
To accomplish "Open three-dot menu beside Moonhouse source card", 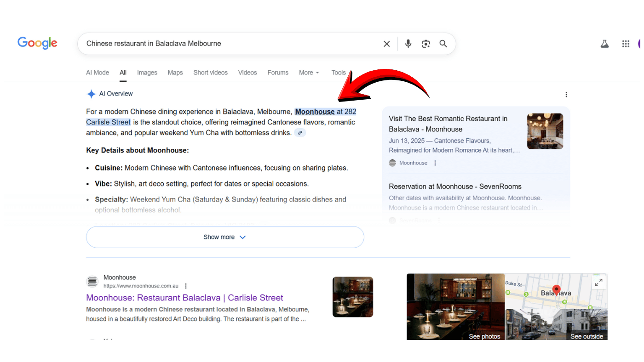I will 435,163.
